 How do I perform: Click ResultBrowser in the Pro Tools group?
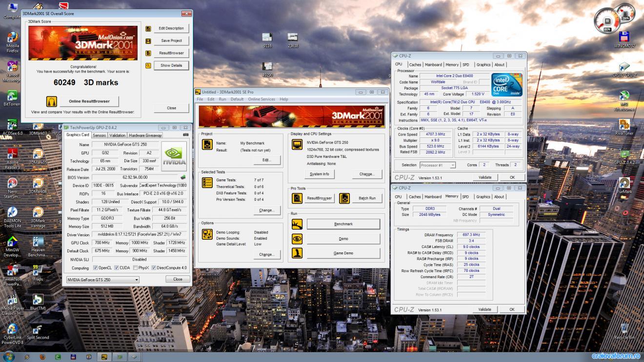click(x=319, y=198)
